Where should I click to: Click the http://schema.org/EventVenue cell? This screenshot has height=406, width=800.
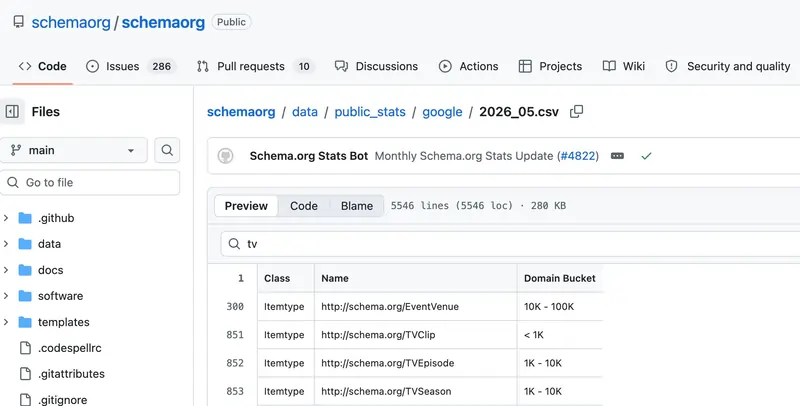click(415, 307)
